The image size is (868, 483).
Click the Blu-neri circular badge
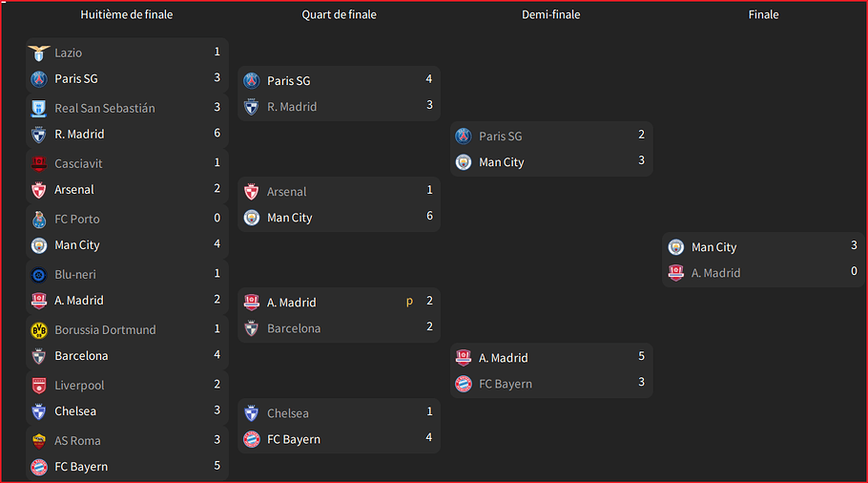[x=39, y=275]
